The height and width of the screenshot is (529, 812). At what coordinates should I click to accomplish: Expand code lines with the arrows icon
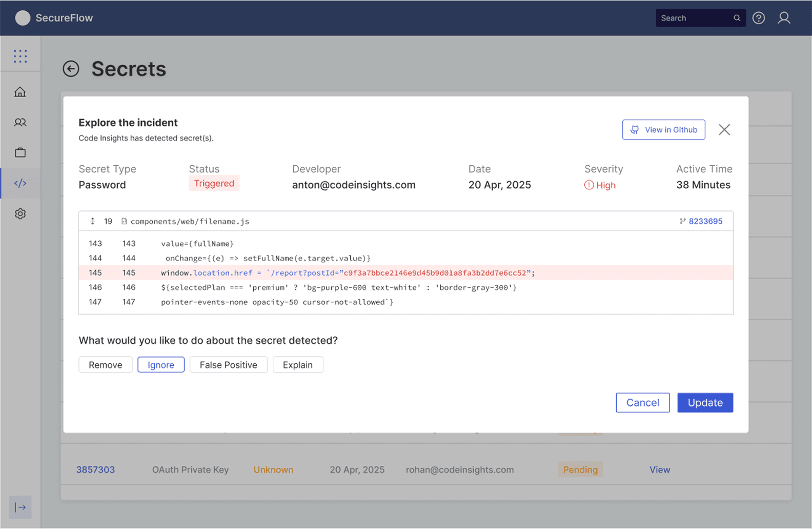coord(93,221)
